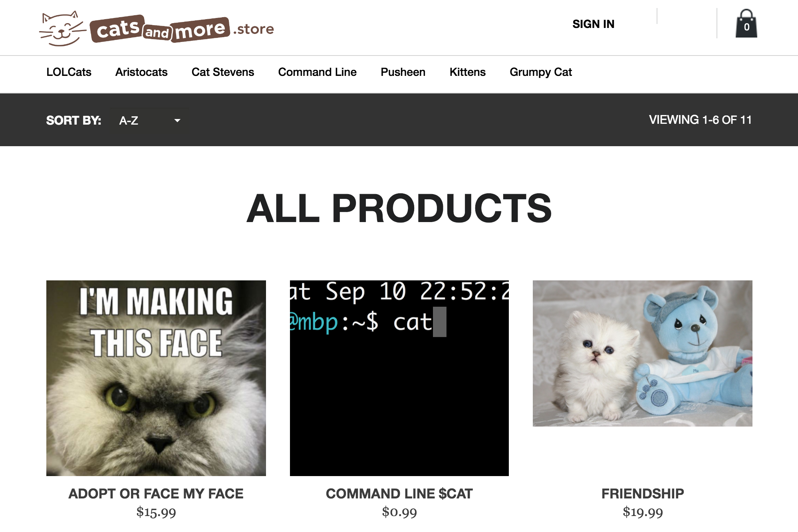Visit the Kittens category

(x=468, y=72)
